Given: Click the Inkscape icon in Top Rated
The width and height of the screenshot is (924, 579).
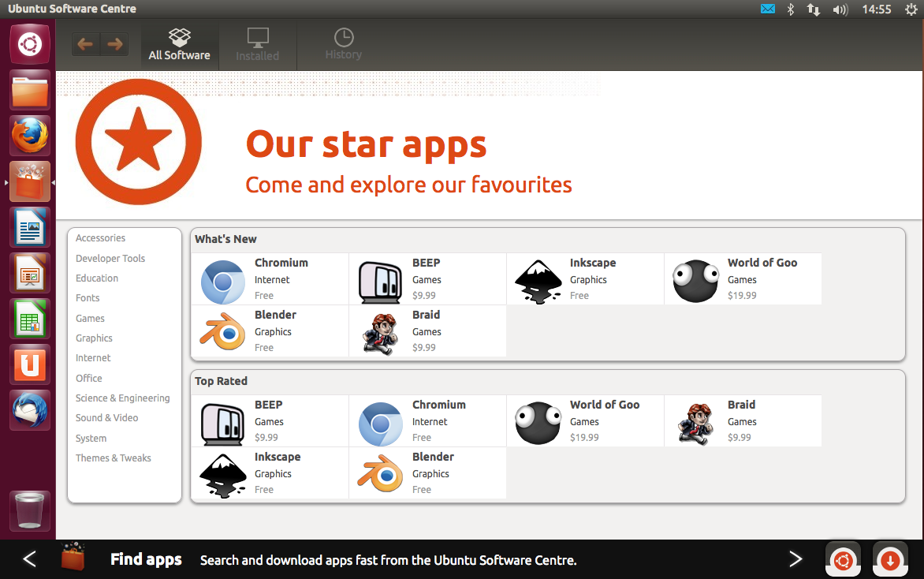Looking at the screenshot, I should tap(223, 475).
